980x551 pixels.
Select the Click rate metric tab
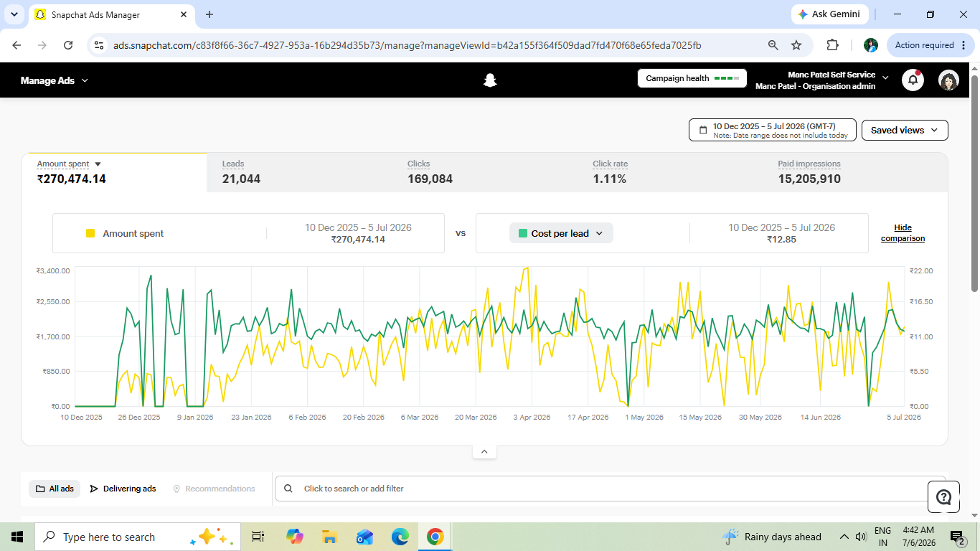670,172
